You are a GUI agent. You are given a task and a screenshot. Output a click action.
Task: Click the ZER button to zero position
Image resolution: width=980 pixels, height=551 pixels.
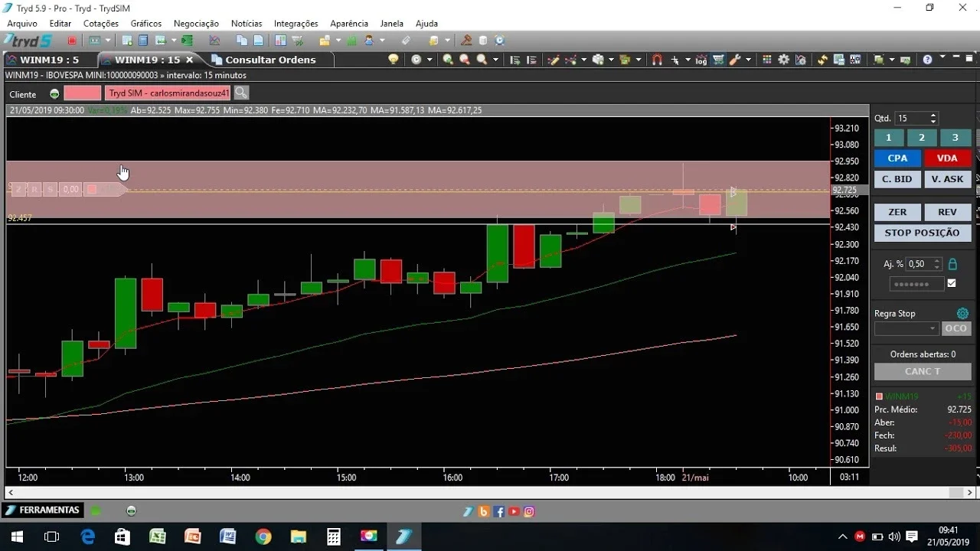(x=897, y=212)
